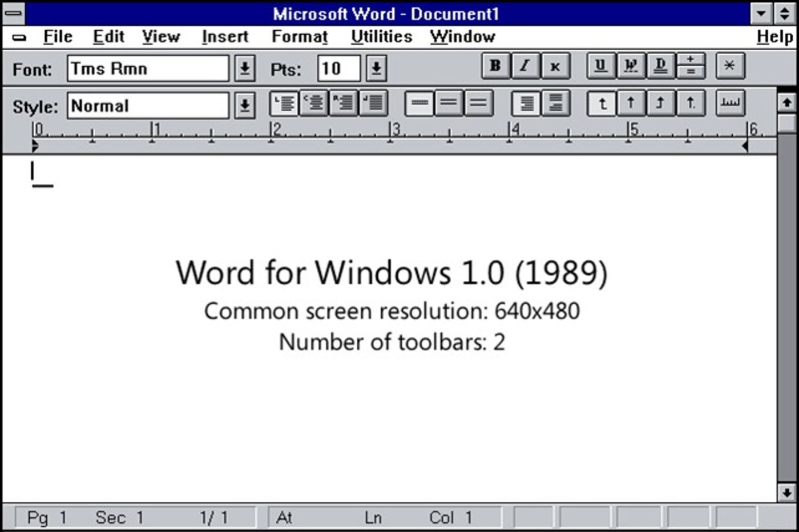Viewport: 799px width, 532px height.
Task: Open the Utilities menu
Action: coord(381,37)
